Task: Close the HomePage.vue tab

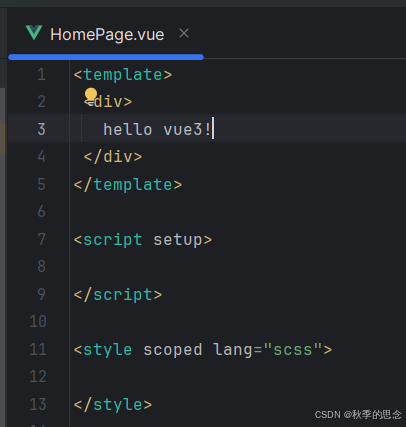Action: coord(184,33)
